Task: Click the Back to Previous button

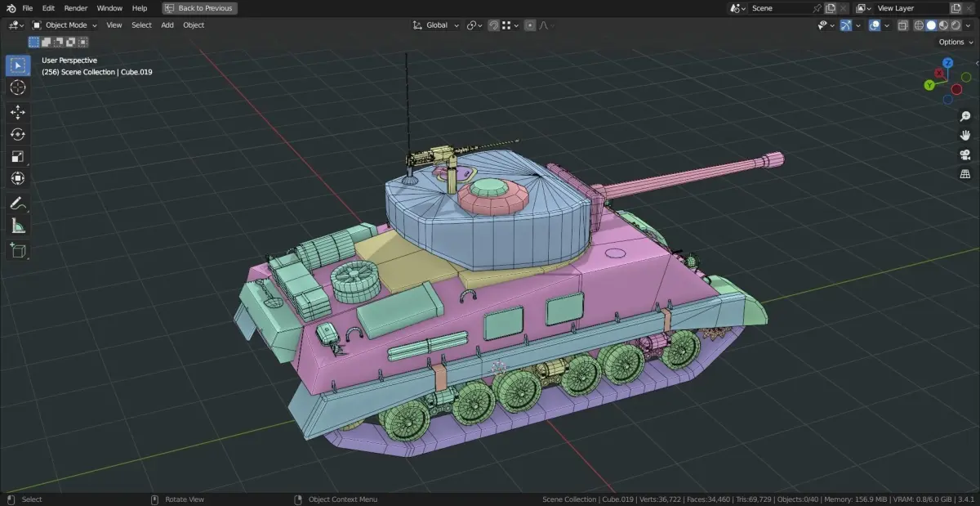Action: (200, 8)
